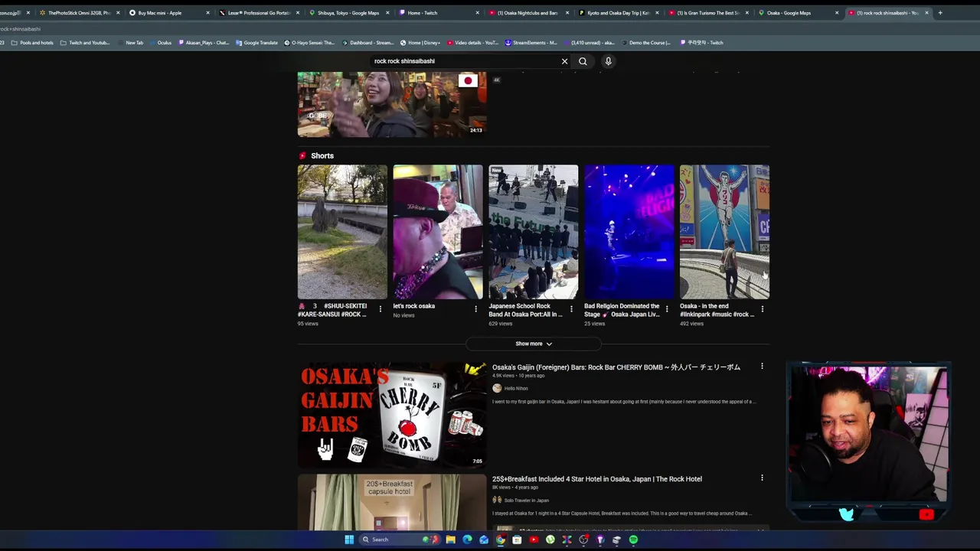Screen dimensions: 980x551
Task: Open Hello Nihon channel name link
Action: point(516,388)
